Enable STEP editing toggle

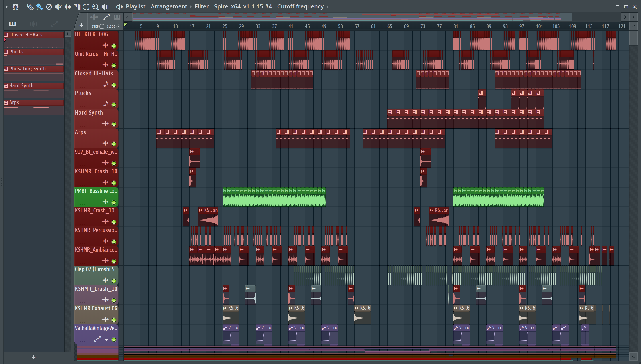click(102, 26)
